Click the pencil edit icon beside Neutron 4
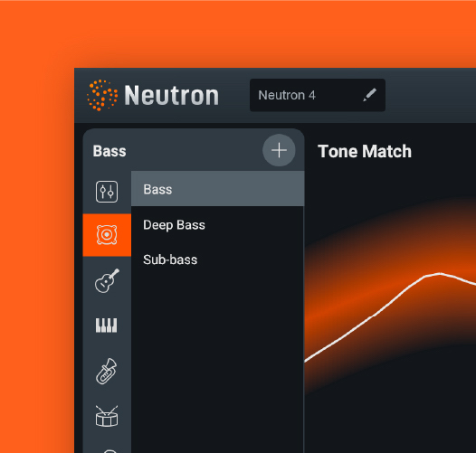The height and width of the screenshot is (453, 476). [x=370, y=95]
